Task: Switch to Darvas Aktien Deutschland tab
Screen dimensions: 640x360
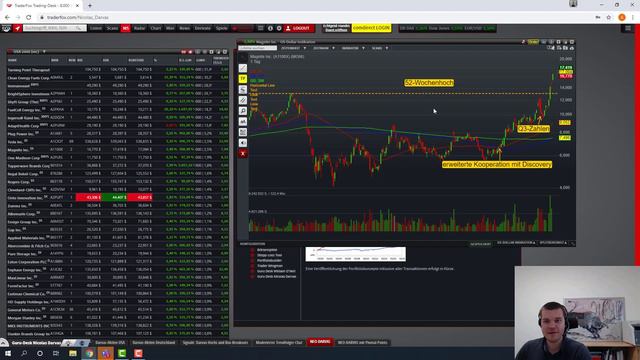Action: [153, 342]
